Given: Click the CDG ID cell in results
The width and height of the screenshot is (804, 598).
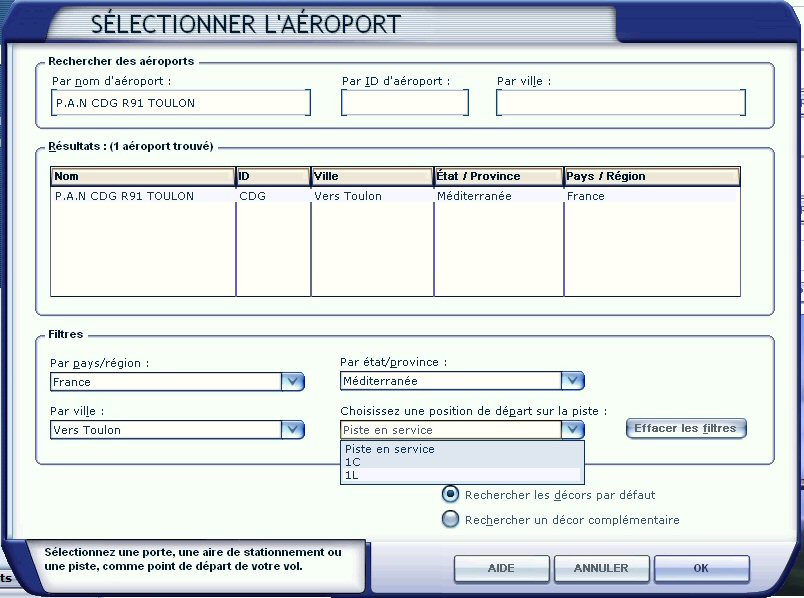Looking at the screenshot, I should pos(252,196).
